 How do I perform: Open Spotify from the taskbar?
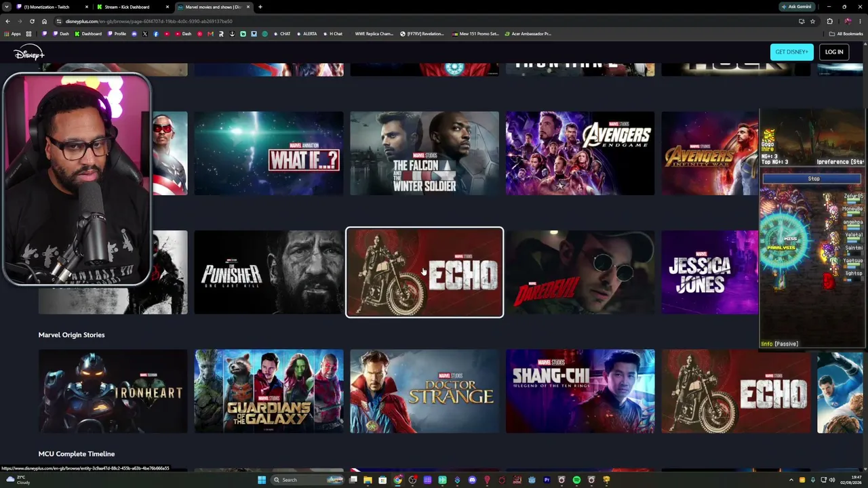coord(576,480)
